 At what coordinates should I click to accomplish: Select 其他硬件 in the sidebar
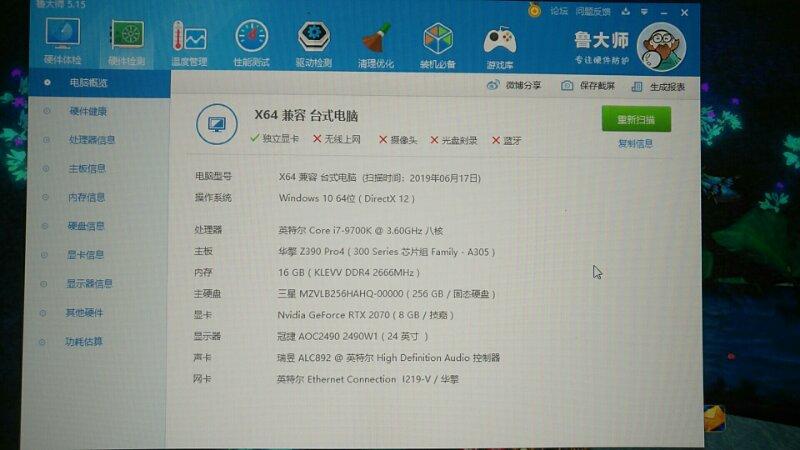tap(85, 312)
